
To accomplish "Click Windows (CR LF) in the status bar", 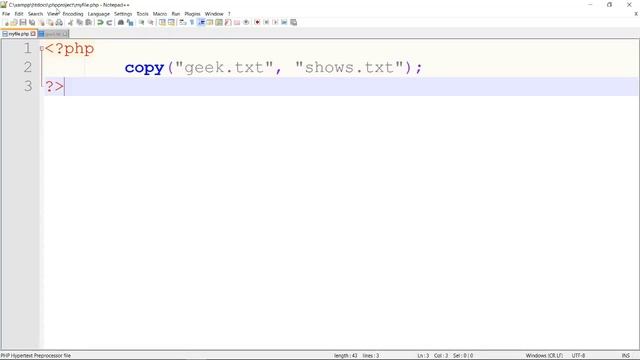I will click(544, 356).
